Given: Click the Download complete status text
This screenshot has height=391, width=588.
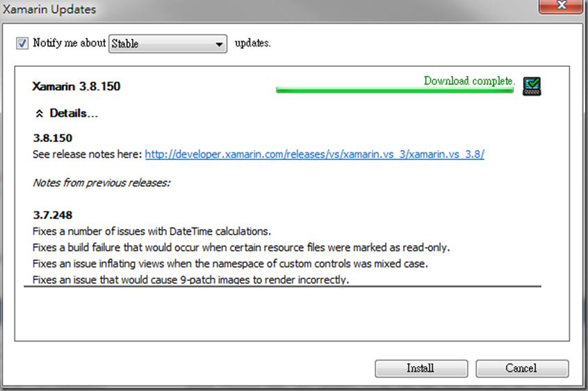Looking at the screenshot, I should click(470, 81).
